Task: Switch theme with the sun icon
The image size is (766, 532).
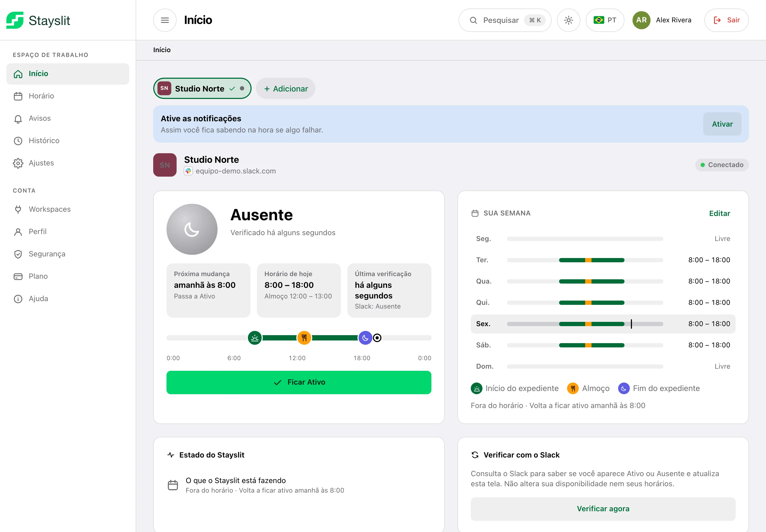Action: (568, 20)
